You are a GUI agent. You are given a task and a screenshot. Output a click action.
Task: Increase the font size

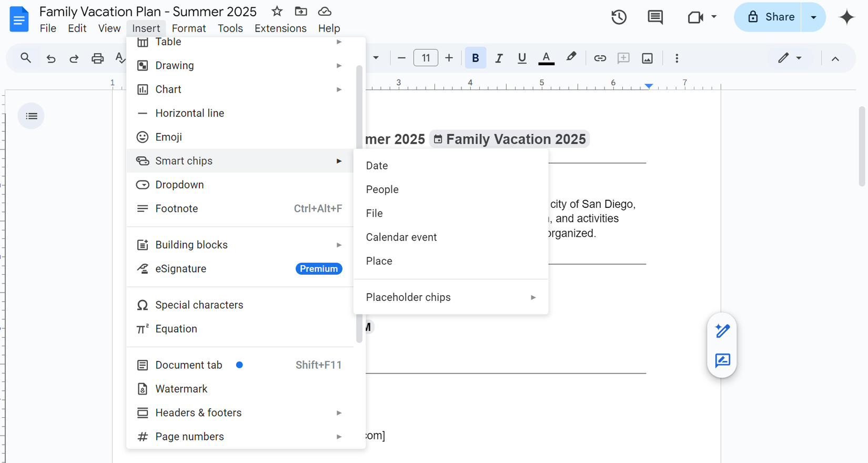pyautogui.click(x=449, y=58)
